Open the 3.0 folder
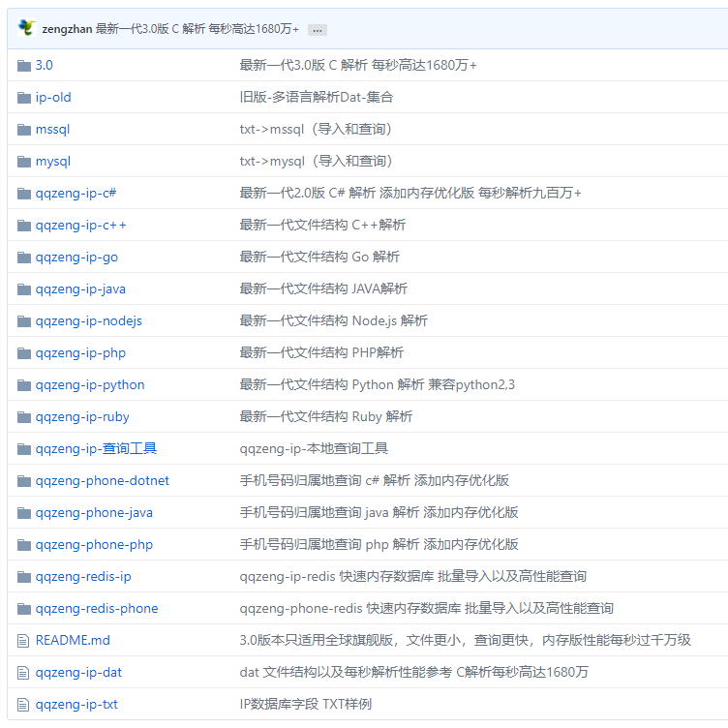 45,65
